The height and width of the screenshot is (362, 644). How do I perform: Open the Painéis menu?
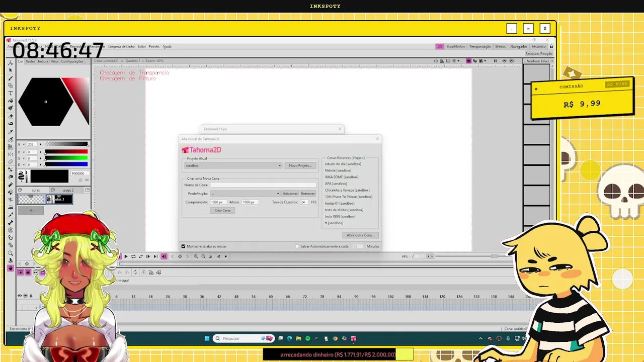154,46
